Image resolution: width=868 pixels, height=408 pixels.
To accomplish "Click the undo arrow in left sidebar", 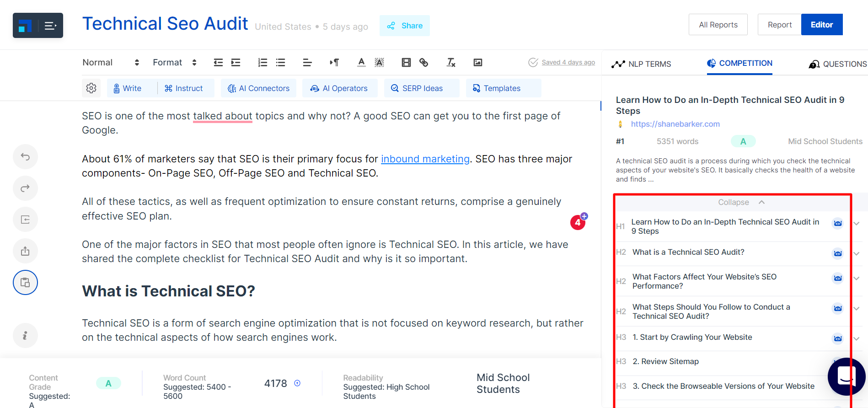I will pyautogui.click(x=25, y=157).
